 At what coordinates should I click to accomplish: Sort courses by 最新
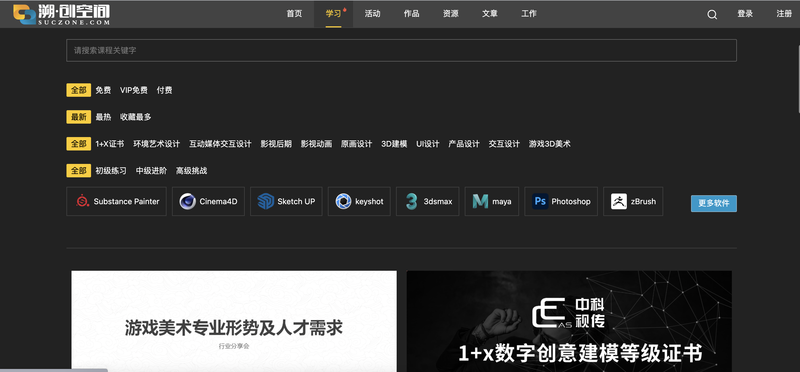(79, 117)
